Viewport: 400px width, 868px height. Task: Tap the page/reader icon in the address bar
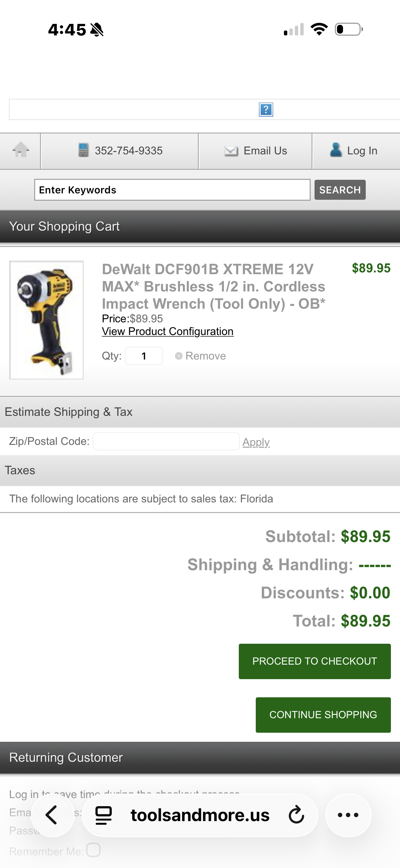[x=103, y=815]
